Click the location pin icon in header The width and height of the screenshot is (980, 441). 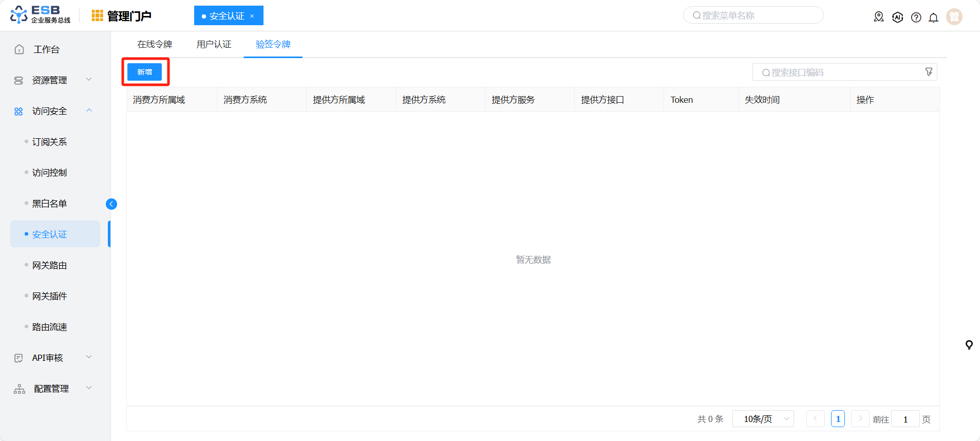[x=879, y=17]
